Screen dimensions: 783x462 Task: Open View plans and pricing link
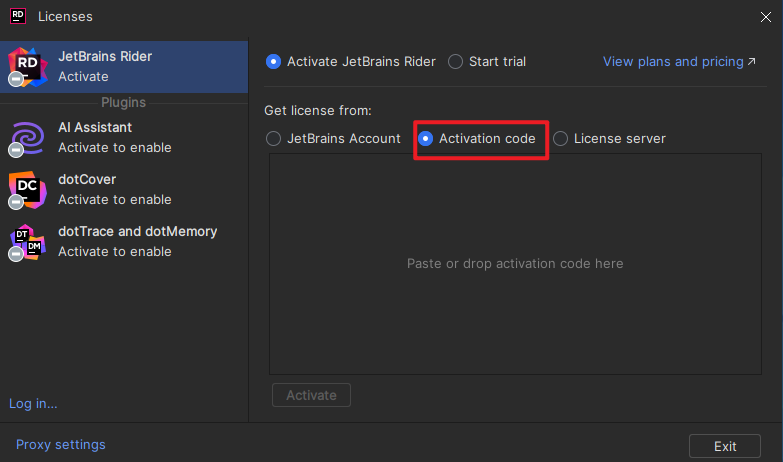(x=673, y=61)
